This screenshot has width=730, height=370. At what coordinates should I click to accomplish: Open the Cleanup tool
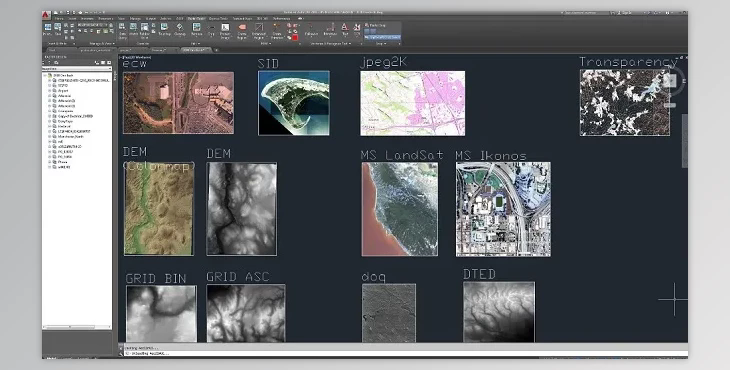[180, 29]
